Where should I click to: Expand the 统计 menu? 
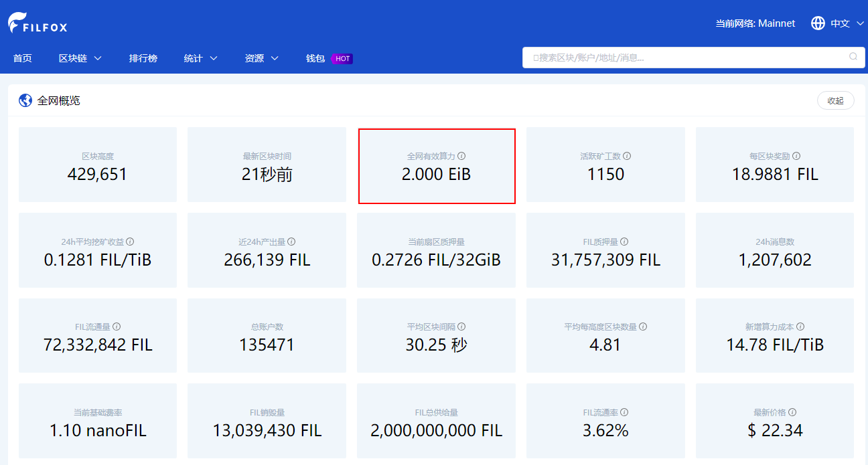201,59
